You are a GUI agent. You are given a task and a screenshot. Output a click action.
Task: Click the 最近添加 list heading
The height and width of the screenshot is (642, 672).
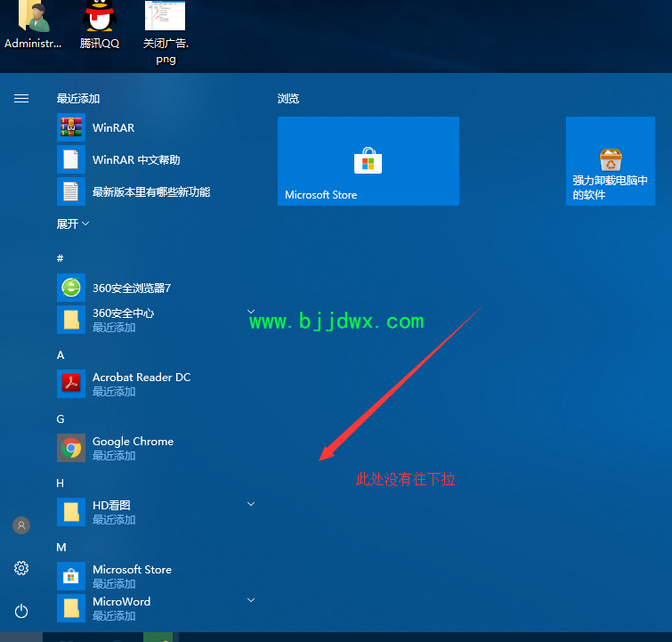coord(78,99)
